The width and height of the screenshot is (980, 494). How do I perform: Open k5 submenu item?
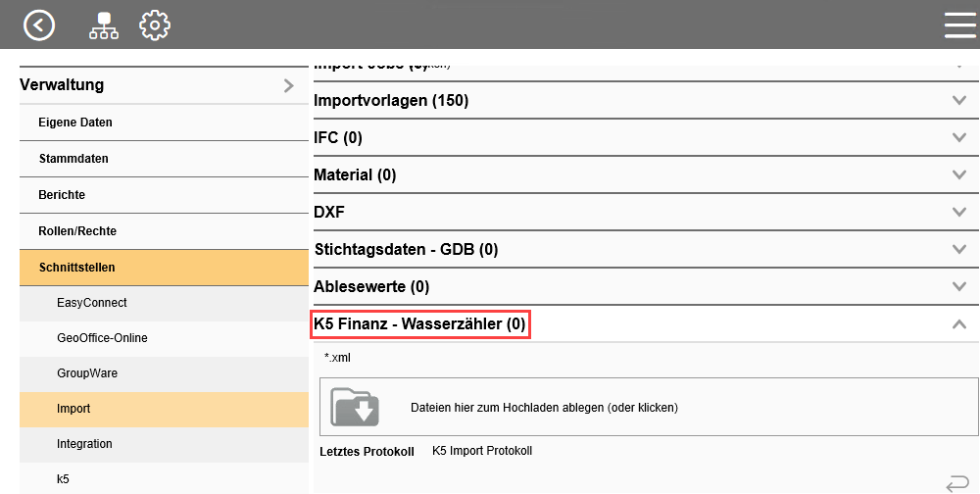click(x=165, y=479)
